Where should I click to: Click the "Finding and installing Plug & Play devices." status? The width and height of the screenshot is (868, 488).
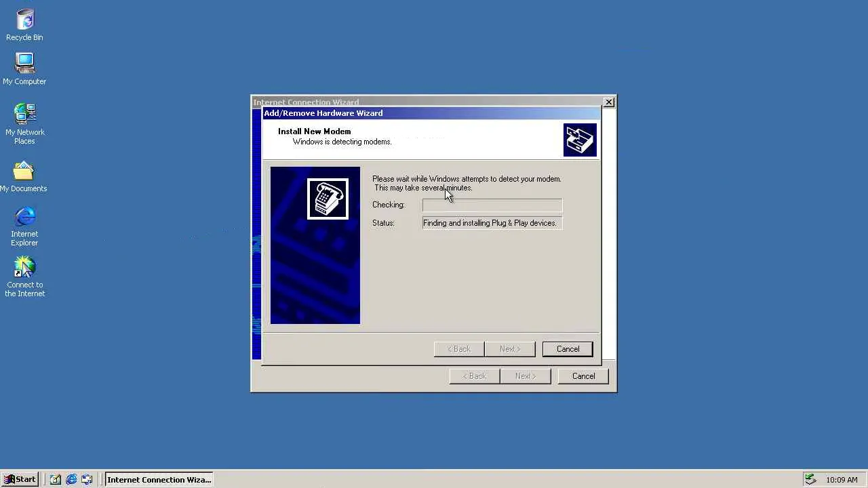point(492,223)
